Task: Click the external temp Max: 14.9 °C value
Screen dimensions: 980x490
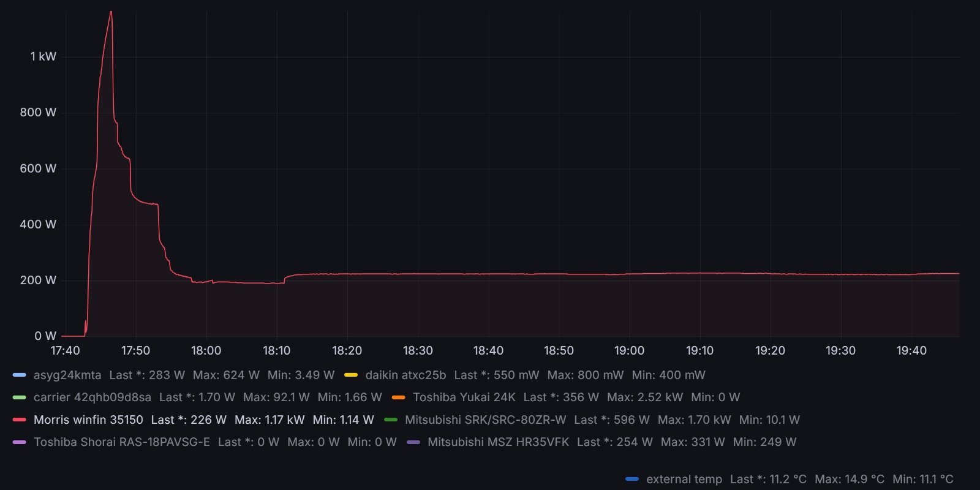Action: [x=850, y=479]
